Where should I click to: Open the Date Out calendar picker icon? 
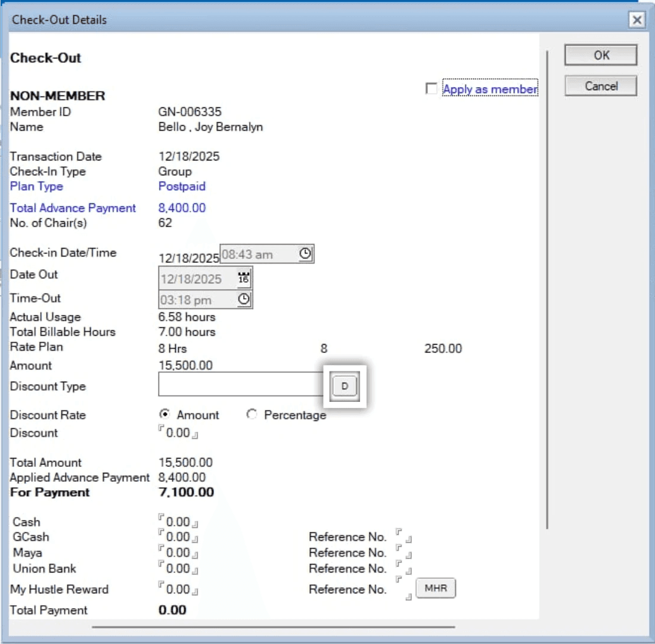[244, 278]
